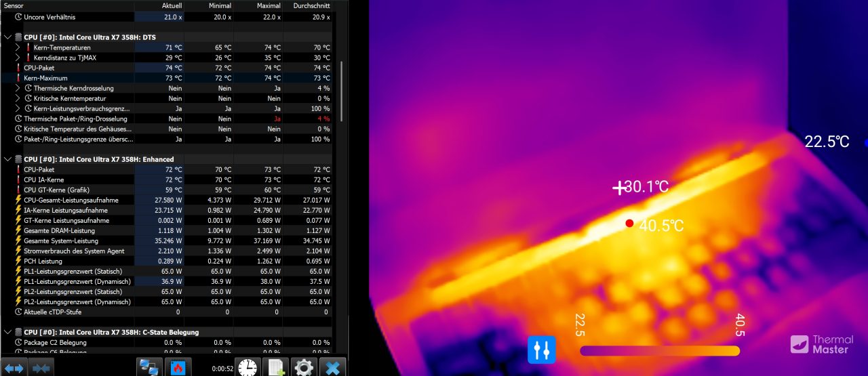Select PL1-Leistungsgrenzwert (Statisch) row label

73,271
